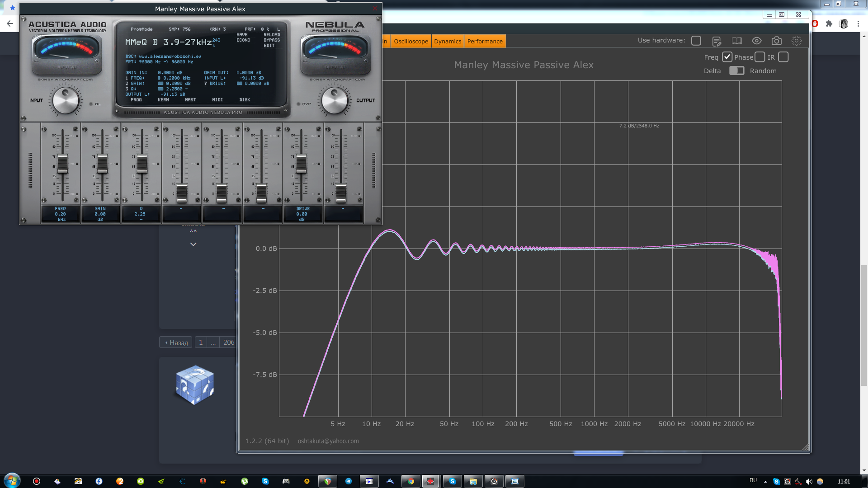Open the game controller icon in taskbar
The width and height of the screenshot is (868, 488).
click(286, 481)
